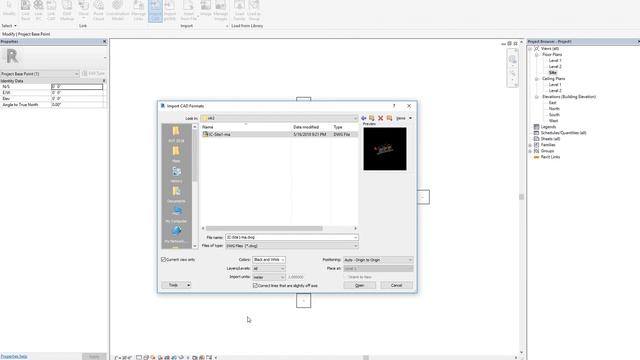Viewport: 640px width, 360px height.
Task: Collapse the Ceiling Plans tree node
Action: click(537, 78)
